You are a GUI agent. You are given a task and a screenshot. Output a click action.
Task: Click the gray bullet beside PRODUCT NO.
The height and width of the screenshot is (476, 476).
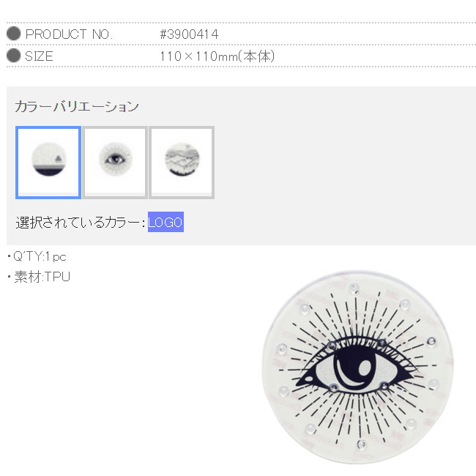pyautogui.click(x=14, y=34)
